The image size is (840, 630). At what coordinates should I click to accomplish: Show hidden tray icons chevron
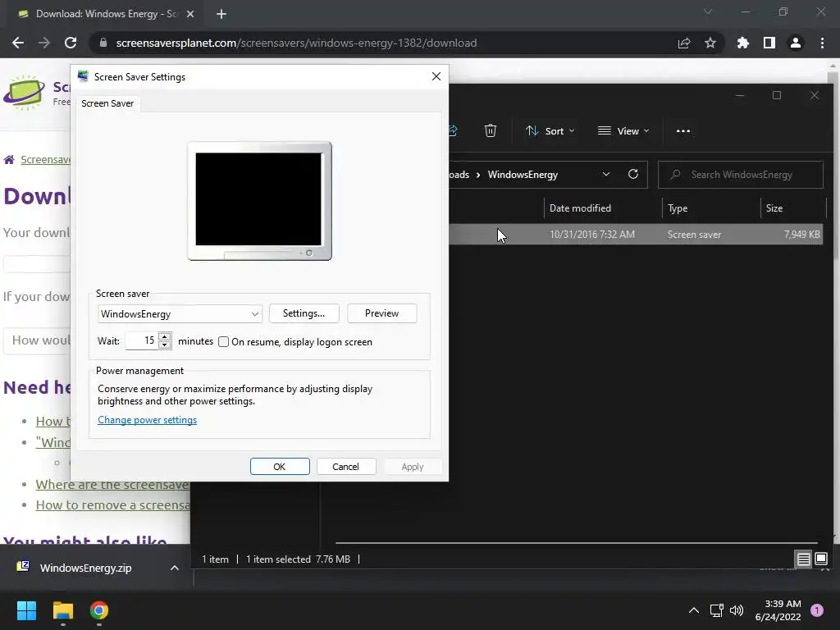pyautogui.click(x=694, y=610)
